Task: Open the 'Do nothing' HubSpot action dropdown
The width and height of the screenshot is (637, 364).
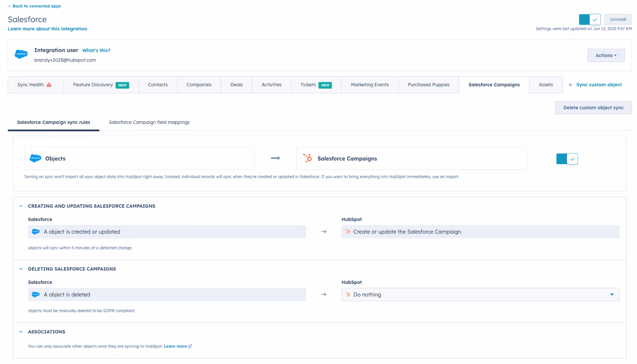Action: click(x=480, y=294)
